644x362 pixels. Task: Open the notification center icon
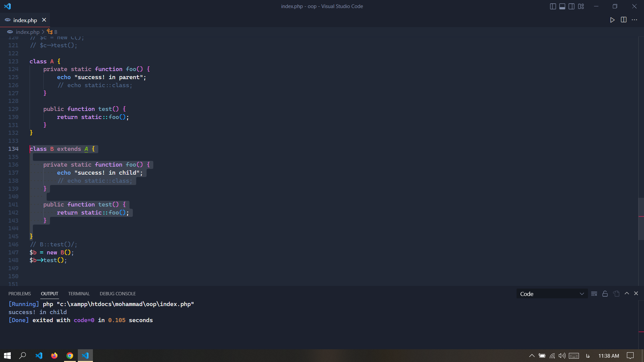click(630, 356)
